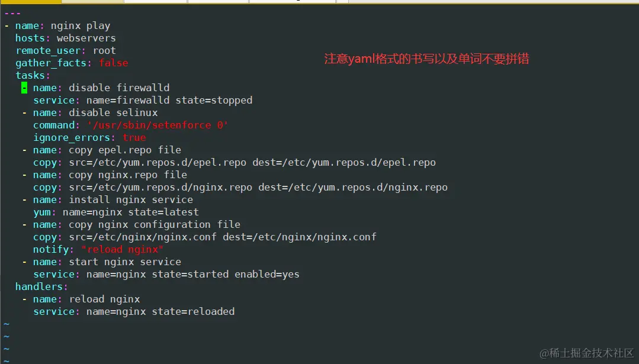
Task: Click the magenta '---' document start marker
Action: click(x=12, y=13)
